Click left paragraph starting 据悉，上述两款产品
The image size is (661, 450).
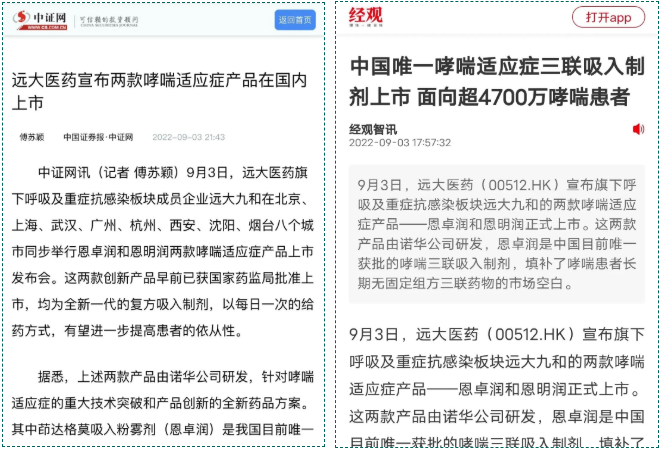point(162,403)
